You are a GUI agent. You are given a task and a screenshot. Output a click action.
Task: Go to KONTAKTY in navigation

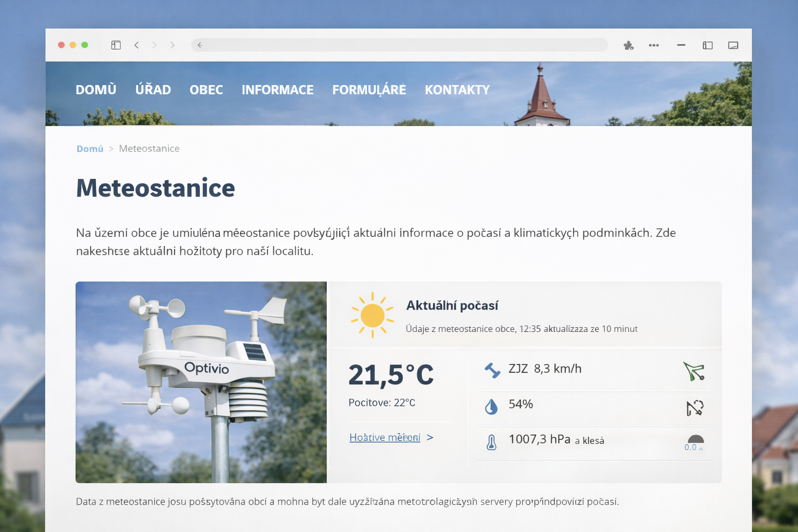point(457,90)
